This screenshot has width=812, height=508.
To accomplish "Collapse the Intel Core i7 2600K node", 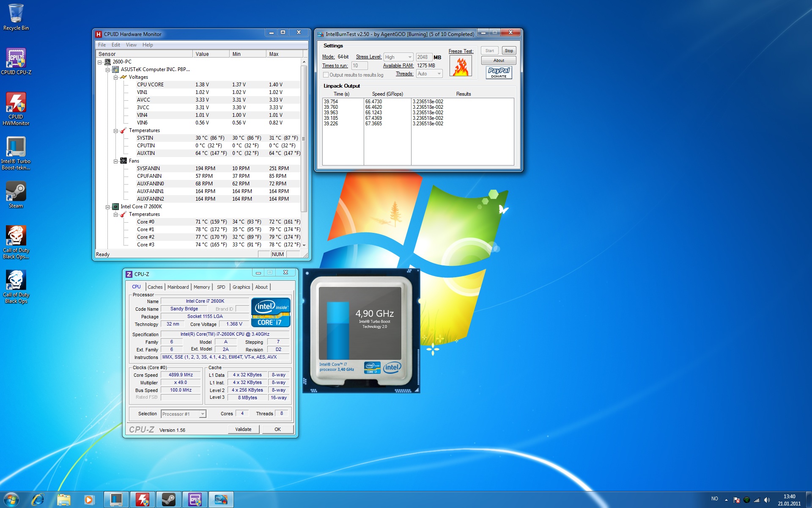I will point(108,207).
